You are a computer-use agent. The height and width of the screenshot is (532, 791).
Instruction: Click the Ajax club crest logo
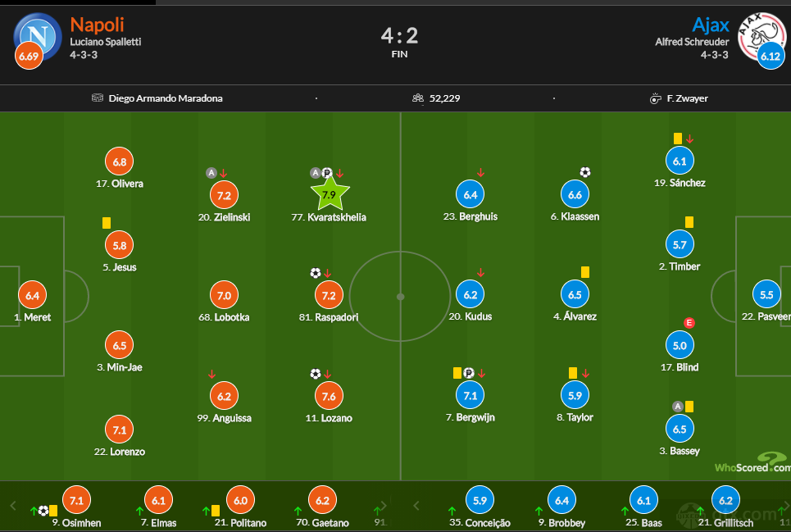[x=761, y=37]
